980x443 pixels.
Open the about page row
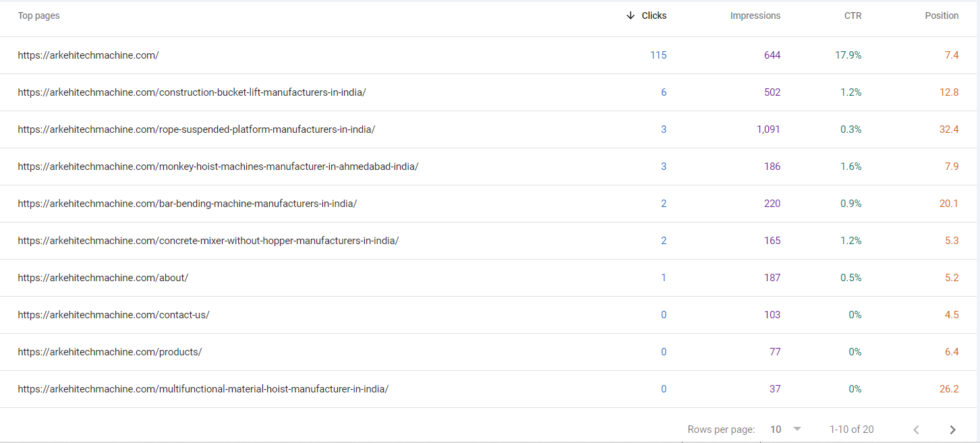[103, 277]
